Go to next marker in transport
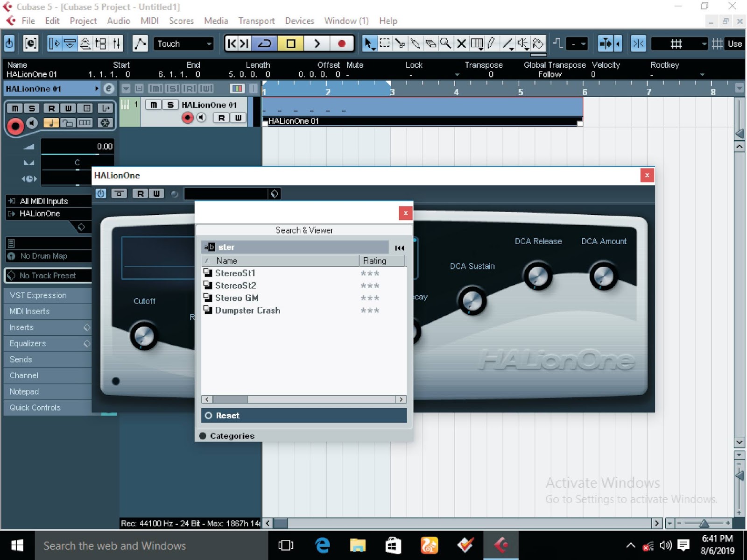 click(x=244, y=43)
